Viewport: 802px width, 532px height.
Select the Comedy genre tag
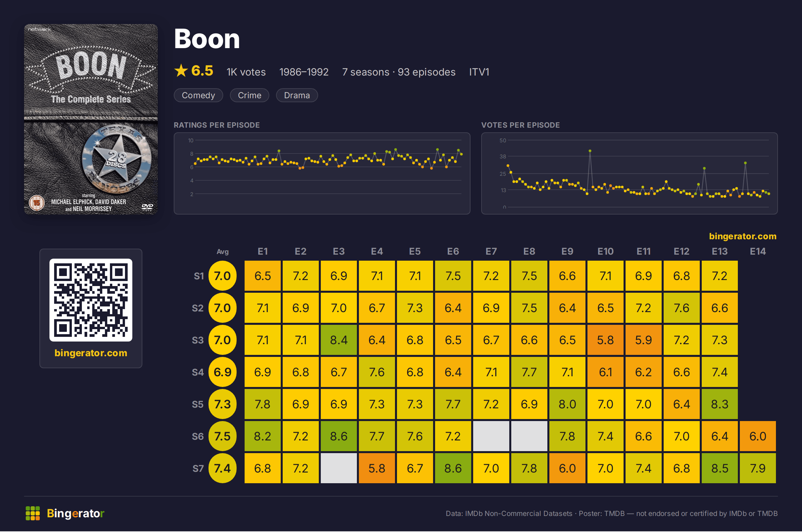198,95
